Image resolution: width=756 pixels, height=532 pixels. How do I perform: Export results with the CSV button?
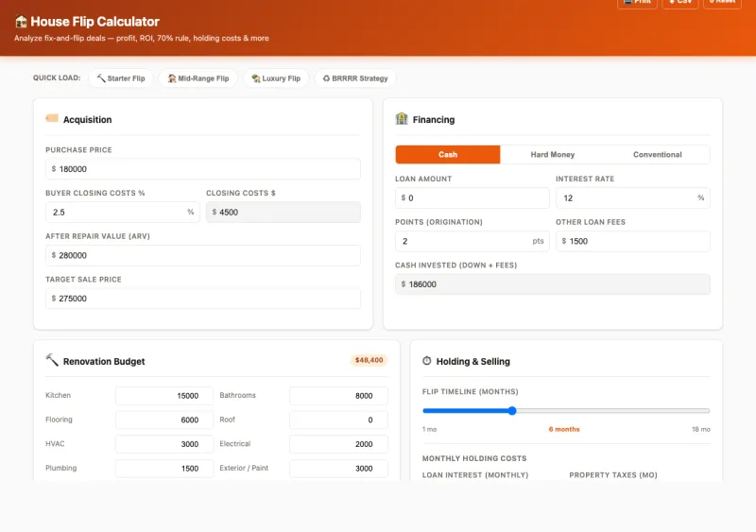pyautogui.click(x=680, y=3)
